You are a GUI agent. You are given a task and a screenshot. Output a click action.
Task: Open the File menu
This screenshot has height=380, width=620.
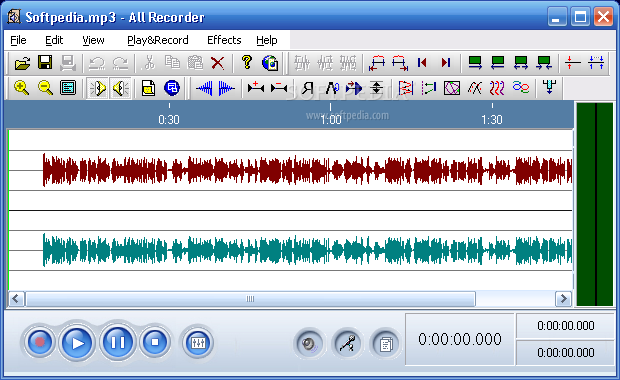pyautogui.click(x=18, y=40)
